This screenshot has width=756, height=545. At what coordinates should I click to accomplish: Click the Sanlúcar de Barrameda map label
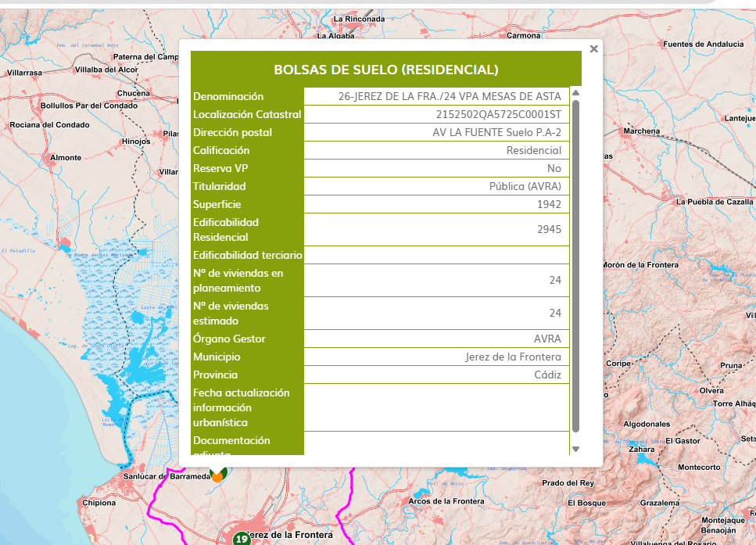click(167, 476)
